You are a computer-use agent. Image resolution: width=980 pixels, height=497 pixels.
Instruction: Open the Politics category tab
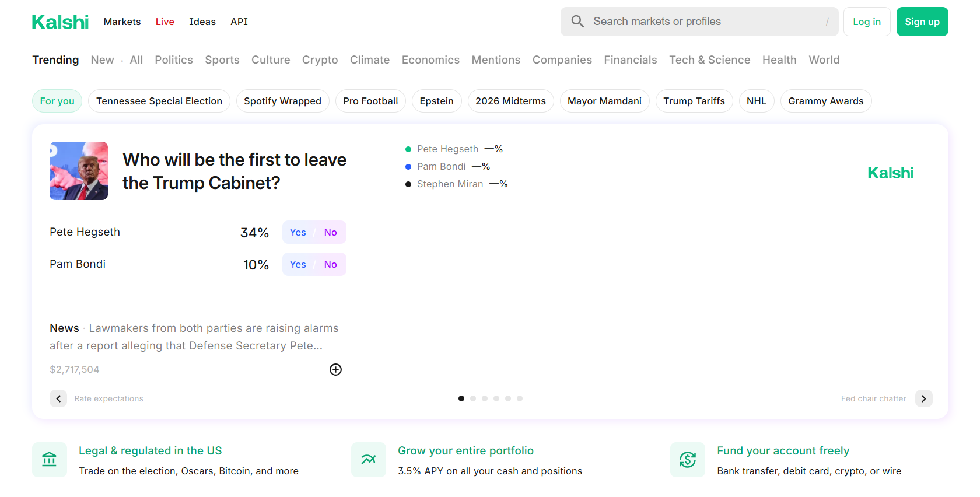174,60
